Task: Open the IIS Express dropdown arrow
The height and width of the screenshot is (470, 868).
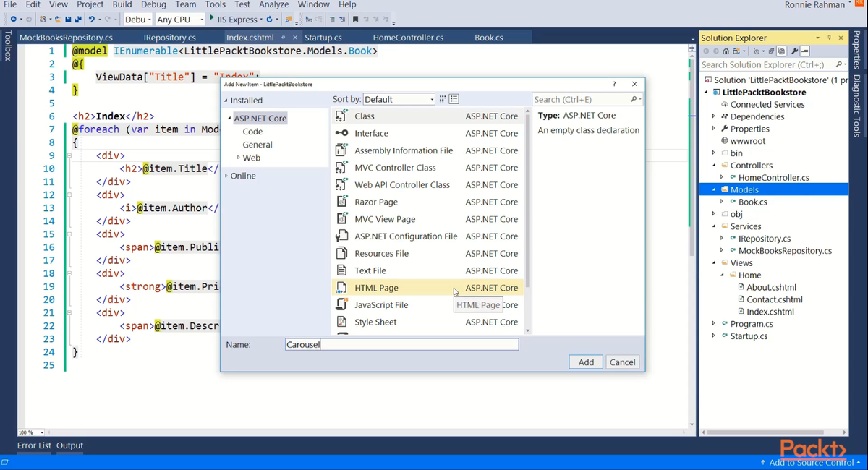Action: pyautogui.click(x=261, y=20)
